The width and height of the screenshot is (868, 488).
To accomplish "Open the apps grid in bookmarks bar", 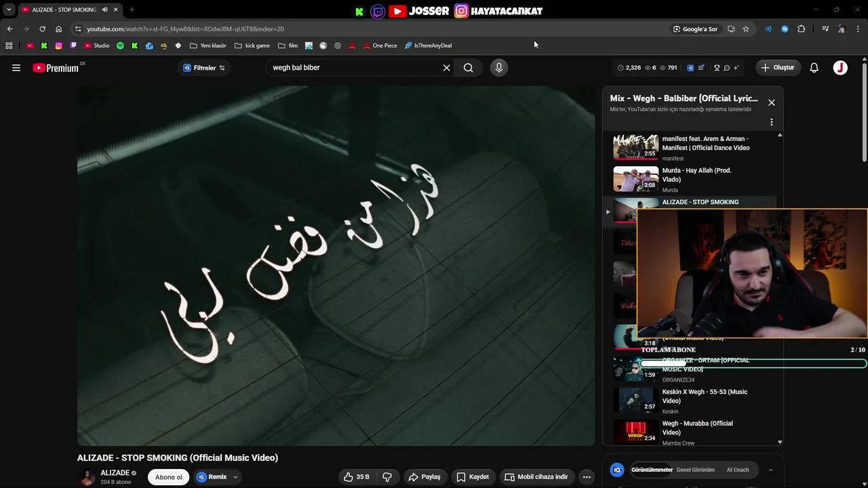I will pos(9,46).
